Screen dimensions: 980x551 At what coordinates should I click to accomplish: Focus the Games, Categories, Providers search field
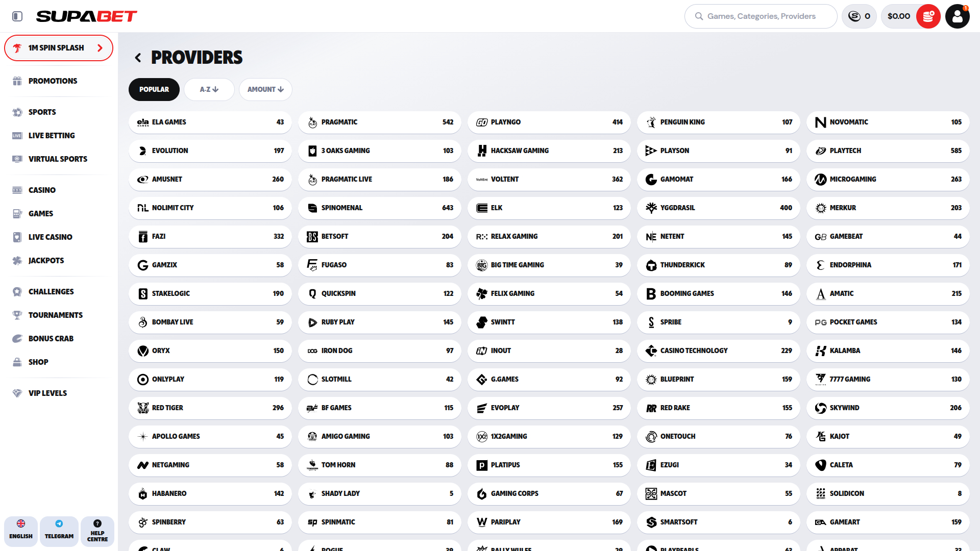761,16
